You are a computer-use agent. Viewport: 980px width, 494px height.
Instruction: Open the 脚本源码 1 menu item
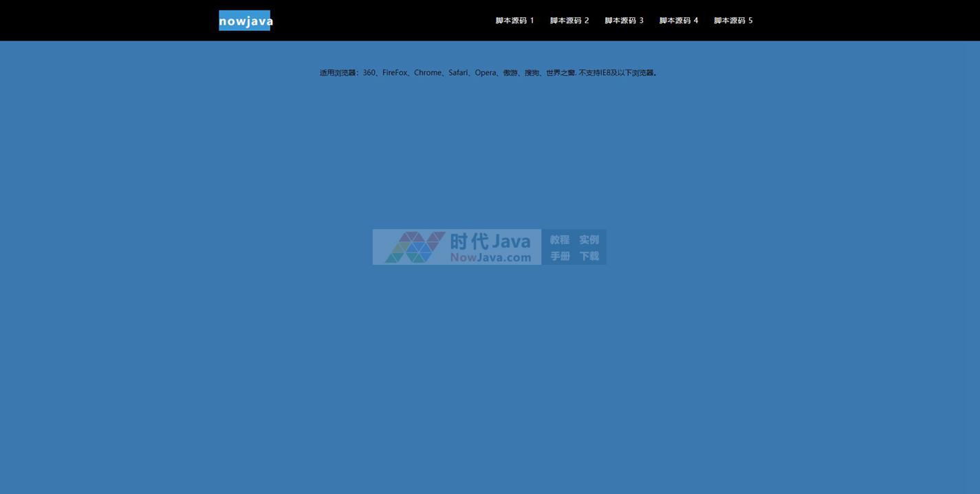(x=514, y=21)
